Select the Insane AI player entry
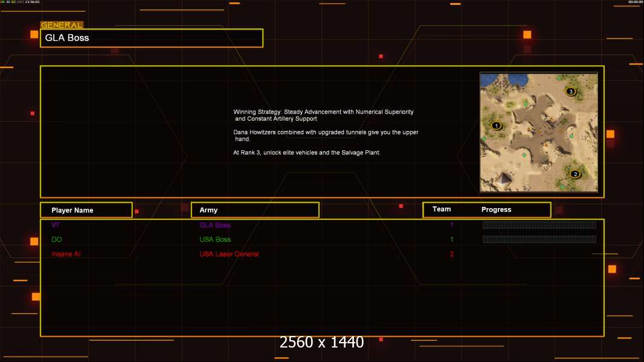 [x=66, y=254]
